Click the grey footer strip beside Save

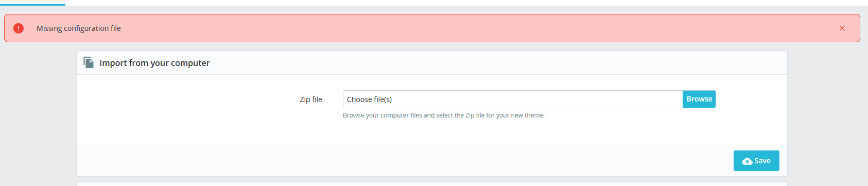point(402,161)
